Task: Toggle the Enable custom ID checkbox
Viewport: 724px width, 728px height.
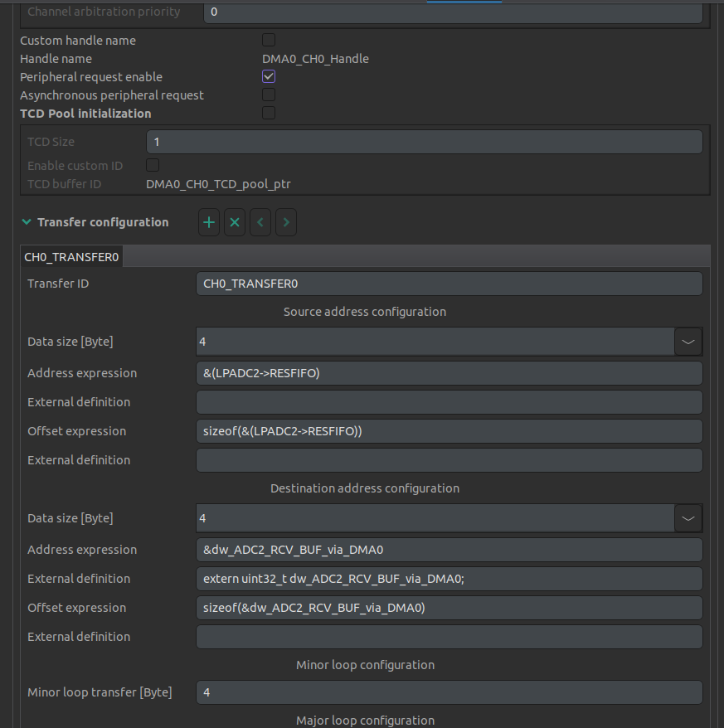Action: [x=152, y=165]
